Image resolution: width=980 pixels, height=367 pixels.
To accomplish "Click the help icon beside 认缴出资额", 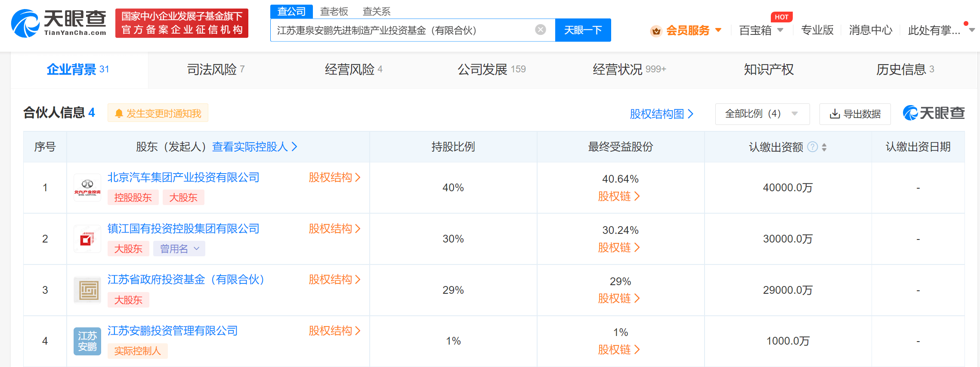I will point(812,147).
